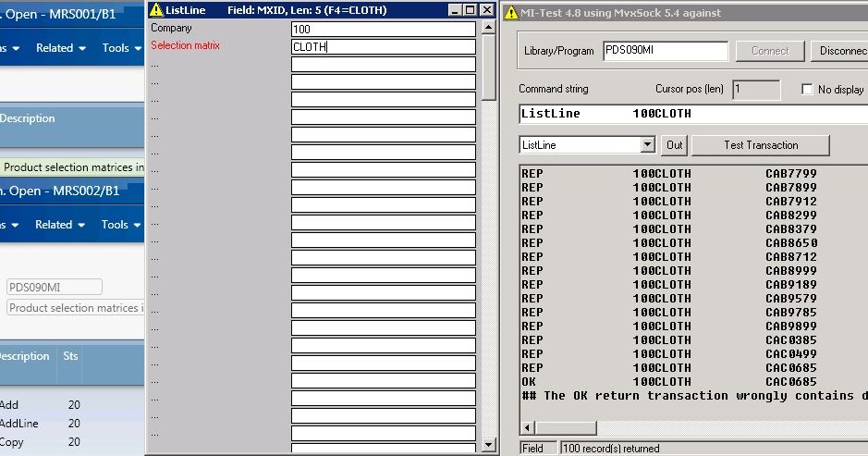Screen dimensions: 868x456
Task: Click the Open - MRS002/B1 title bar
Action: tap(72, 191)
